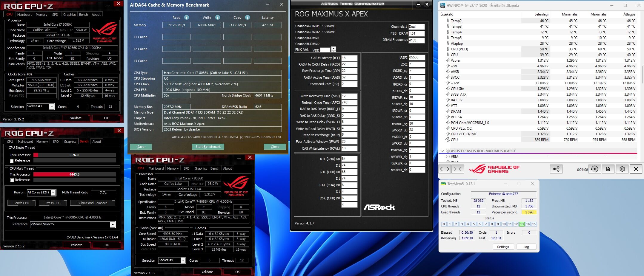Click Validate in top CPU-Z window
Image resolution: width=644 pixels, height=276 pixels.
pos(76,118)
